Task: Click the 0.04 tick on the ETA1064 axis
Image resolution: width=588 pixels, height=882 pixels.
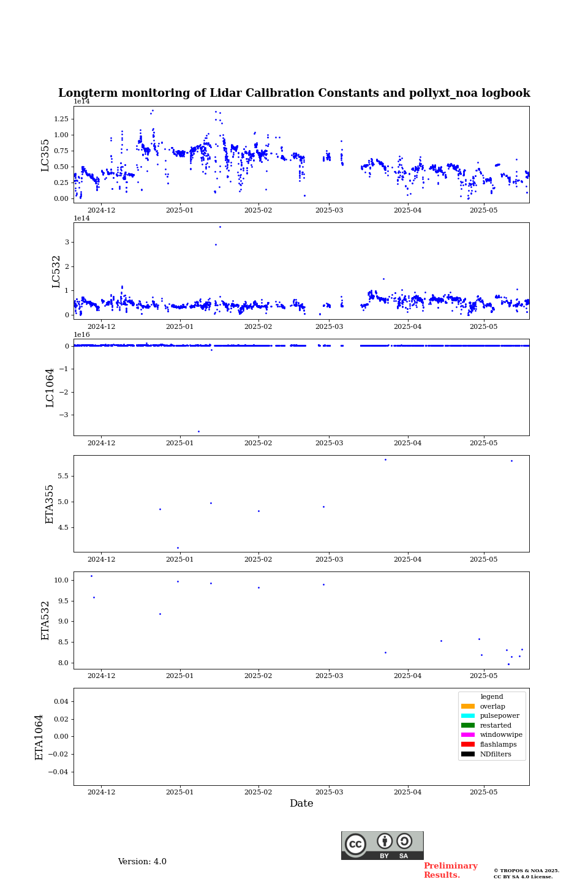Action: [x=61, y=701]
